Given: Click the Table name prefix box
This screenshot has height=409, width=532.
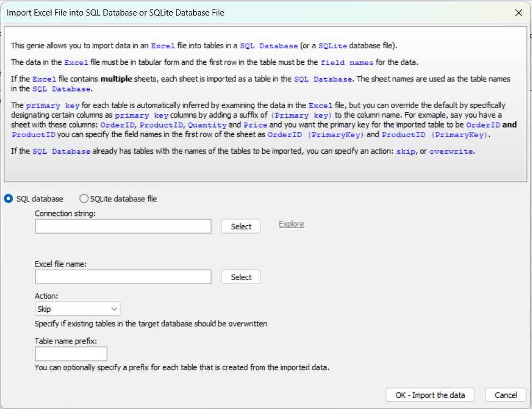Looking at the screenshot, I should [x=71, y=354].
